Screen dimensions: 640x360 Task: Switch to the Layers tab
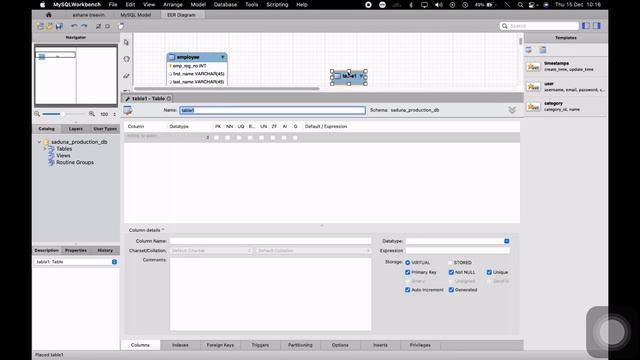76,129
